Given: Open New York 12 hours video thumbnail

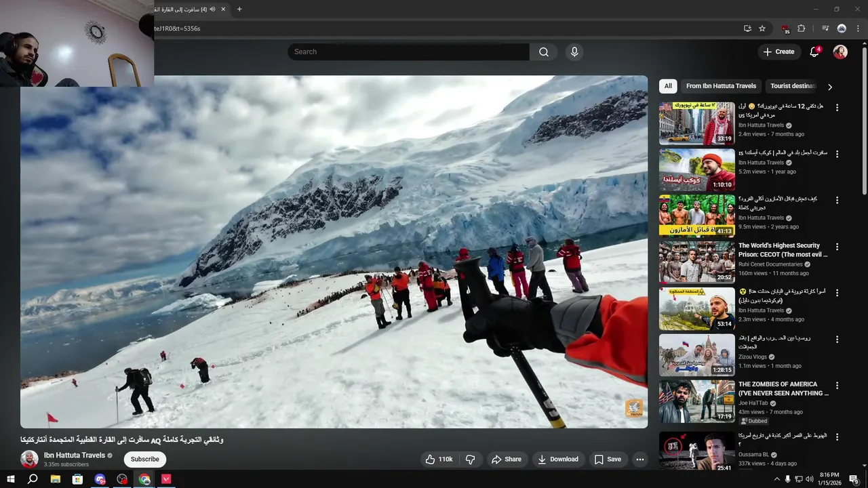Looking at the screenshot, I should coord(696,123).
